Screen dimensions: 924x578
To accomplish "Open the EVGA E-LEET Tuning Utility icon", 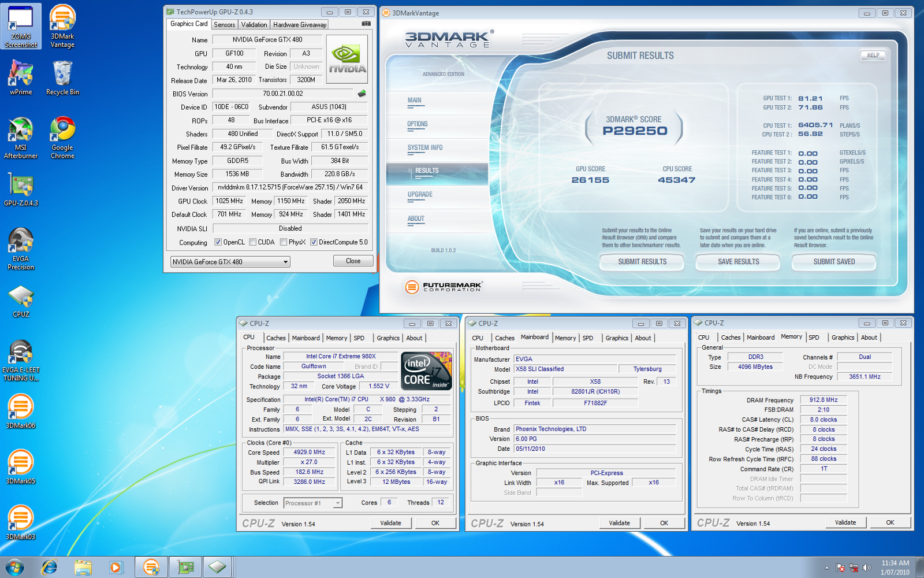I will pyautogui.click(x=21, y=361).
